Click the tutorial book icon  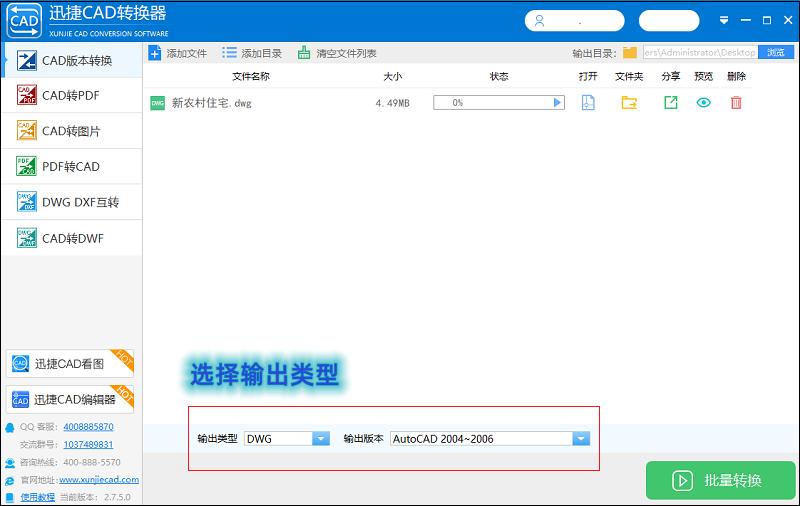(10, 497)
